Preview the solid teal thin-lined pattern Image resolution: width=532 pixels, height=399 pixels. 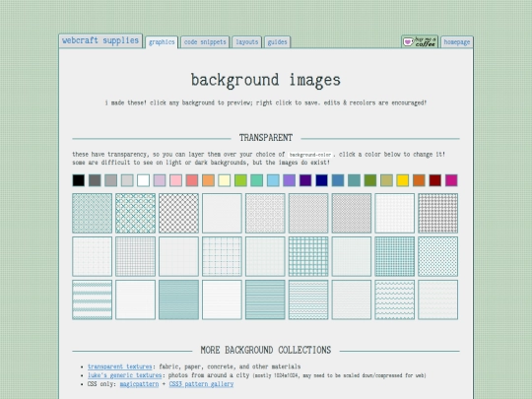(178, 299)
